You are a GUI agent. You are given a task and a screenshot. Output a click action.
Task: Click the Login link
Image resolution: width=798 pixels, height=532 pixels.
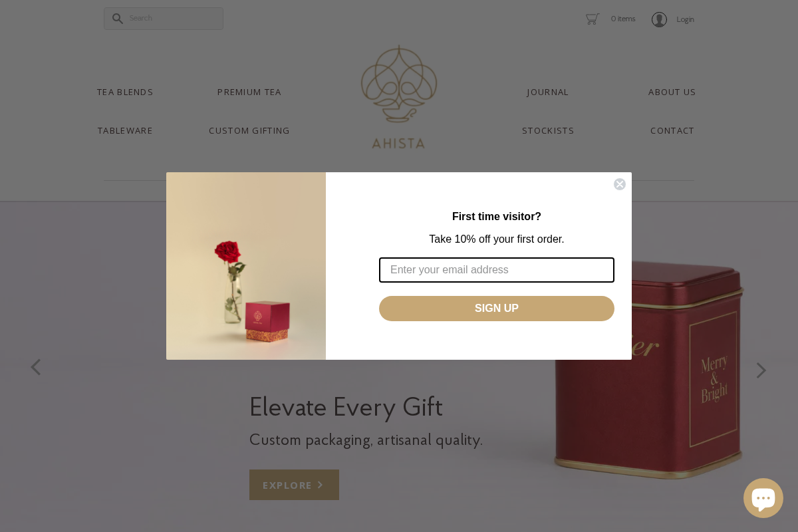point(685,19)
